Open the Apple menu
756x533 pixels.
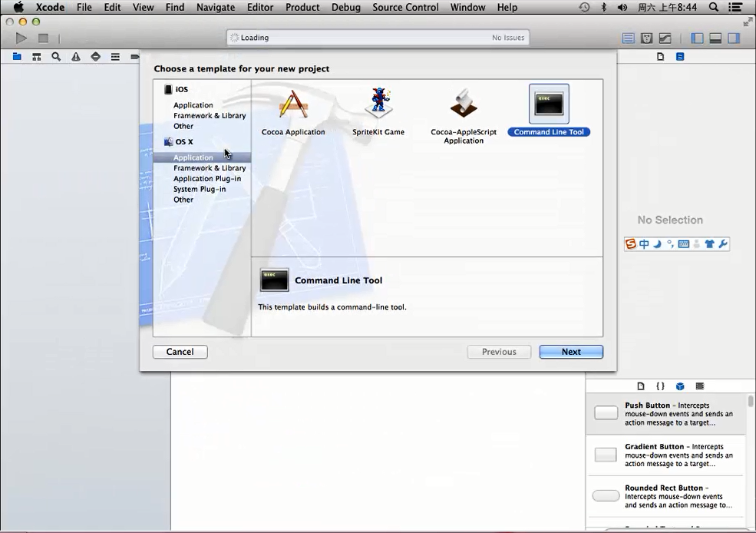(18, 7)
